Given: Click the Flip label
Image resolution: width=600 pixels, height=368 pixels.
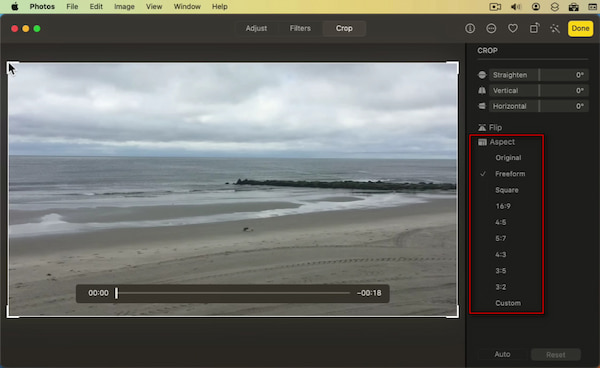Looking at the screenshot, I should click(495, 127).
